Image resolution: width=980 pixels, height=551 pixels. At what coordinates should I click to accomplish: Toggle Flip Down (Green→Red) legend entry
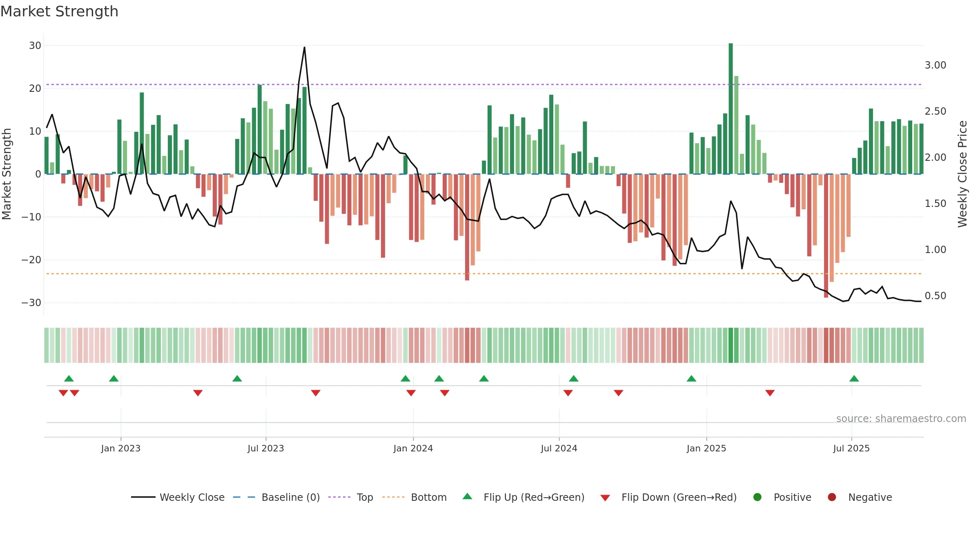tap(668, 497)
